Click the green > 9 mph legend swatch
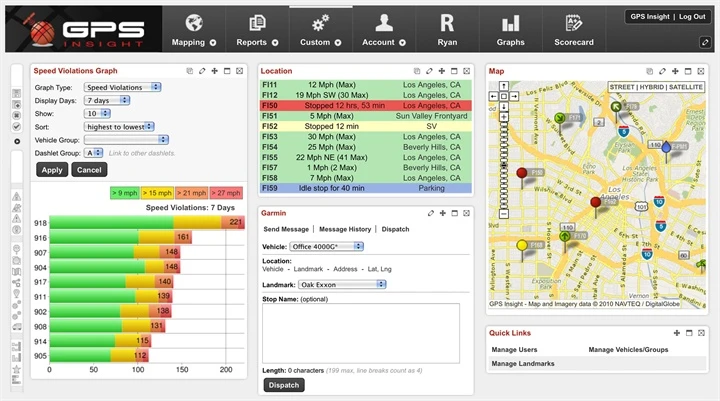This screenshot has height=401, width=720. (125, 193)
